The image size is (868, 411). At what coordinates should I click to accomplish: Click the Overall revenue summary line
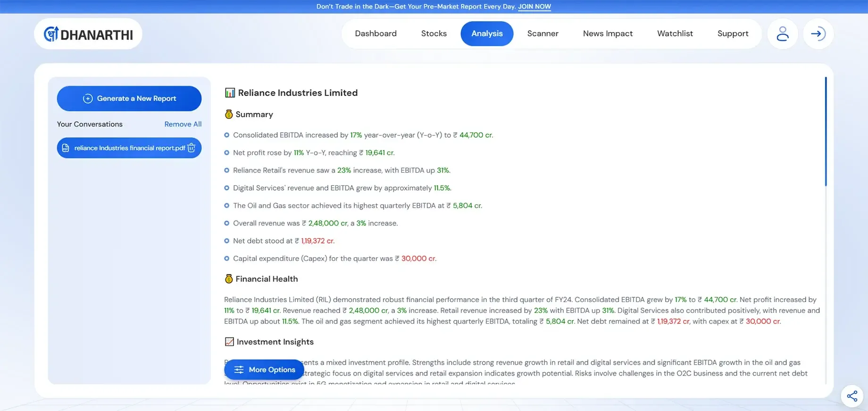pyautogui.click(x=315, y=223)
